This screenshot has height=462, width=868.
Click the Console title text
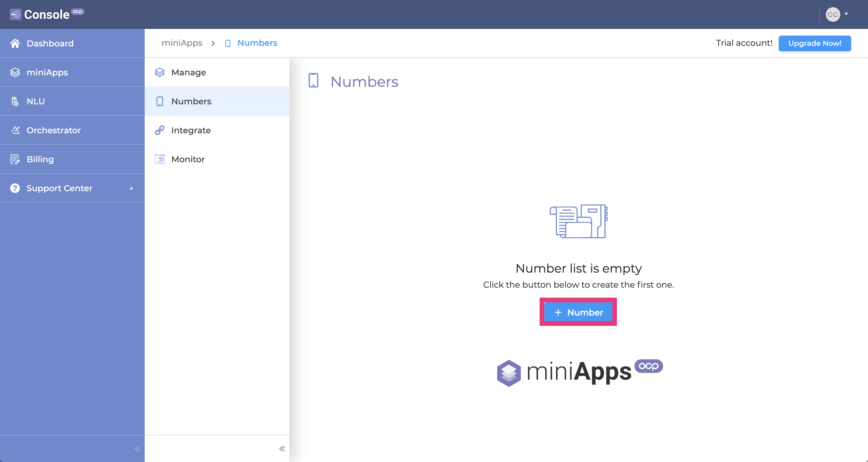coord(47,15)
